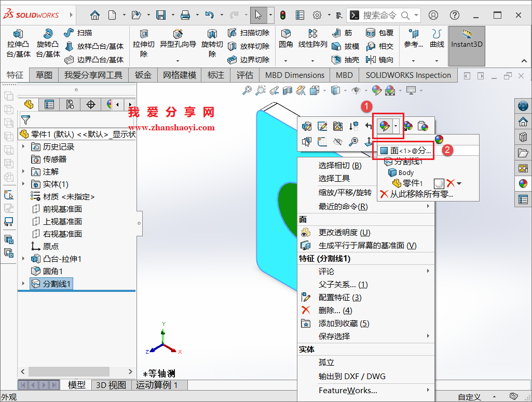The width and height of the screenshot is (532, 402).
Task: Activate the 扫描 (Sweep) tool
Action: point(78,32)
